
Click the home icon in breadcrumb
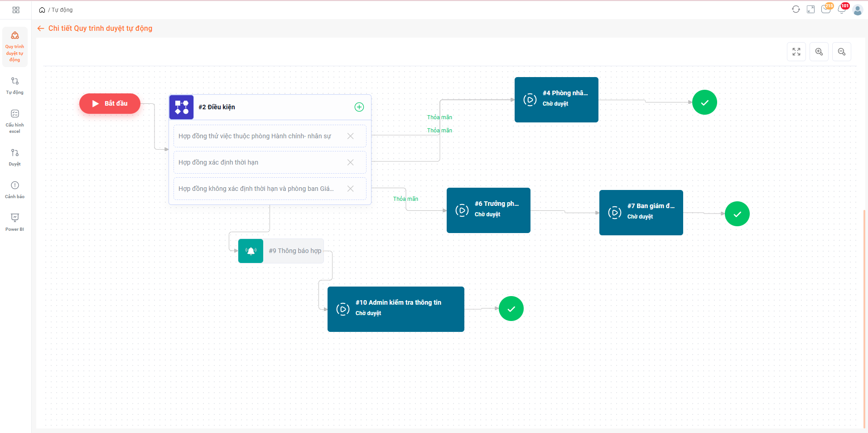[x=42, y=10]
